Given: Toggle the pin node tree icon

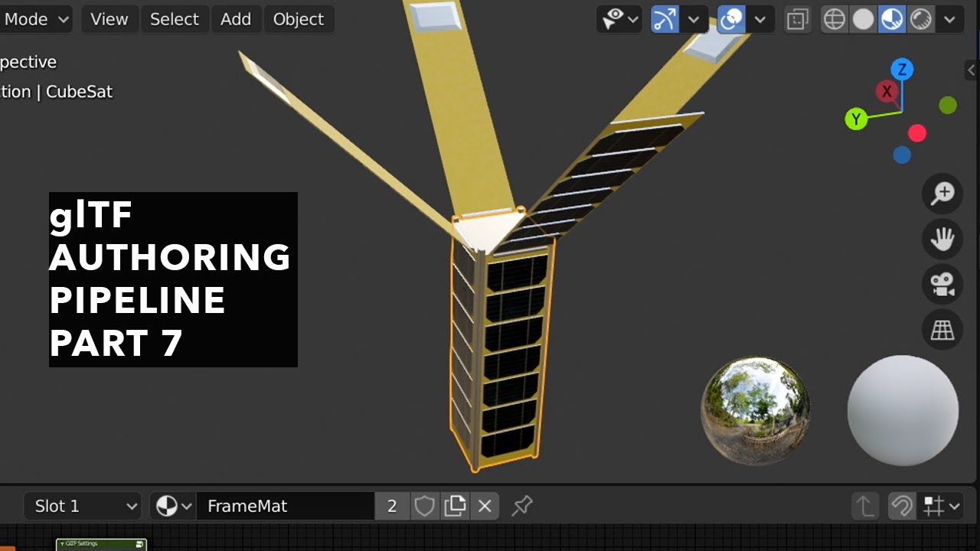Looking at the screenshot, I should point(522,506).
